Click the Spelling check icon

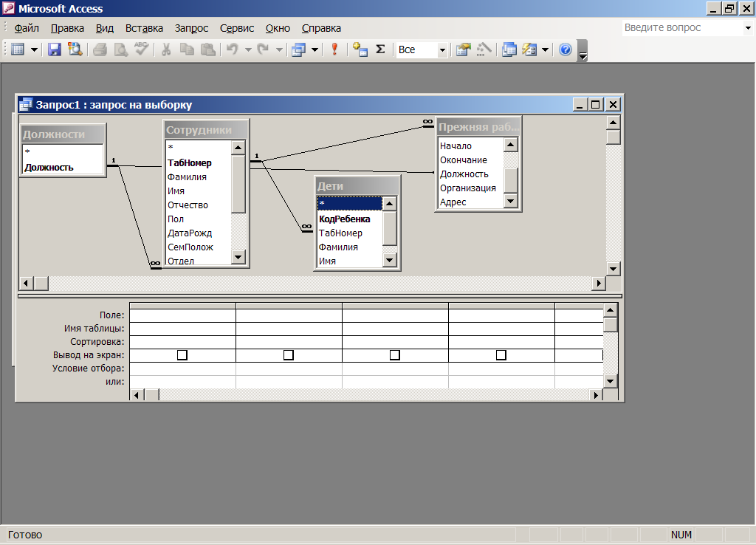(x=141, y=49)
